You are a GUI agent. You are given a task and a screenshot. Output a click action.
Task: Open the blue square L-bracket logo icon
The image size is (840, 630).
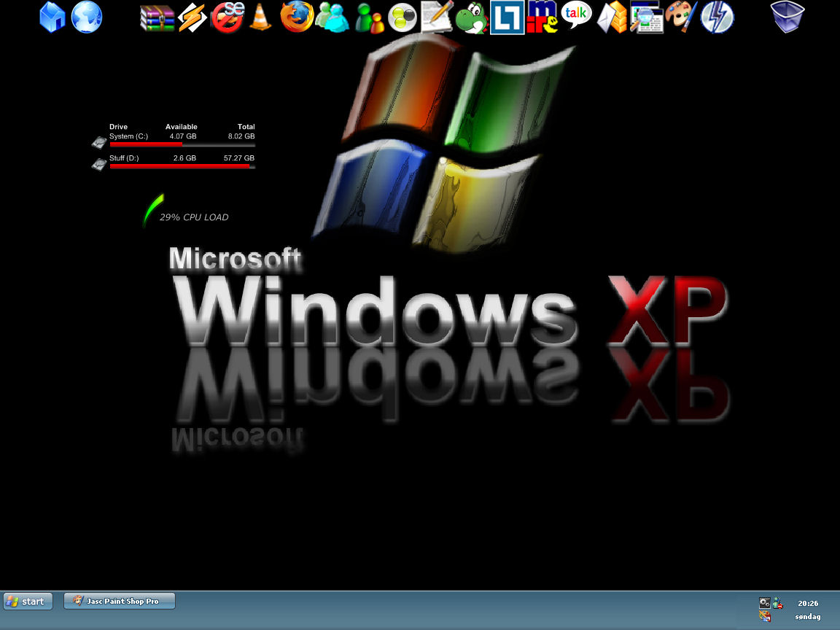click(507, 17)
